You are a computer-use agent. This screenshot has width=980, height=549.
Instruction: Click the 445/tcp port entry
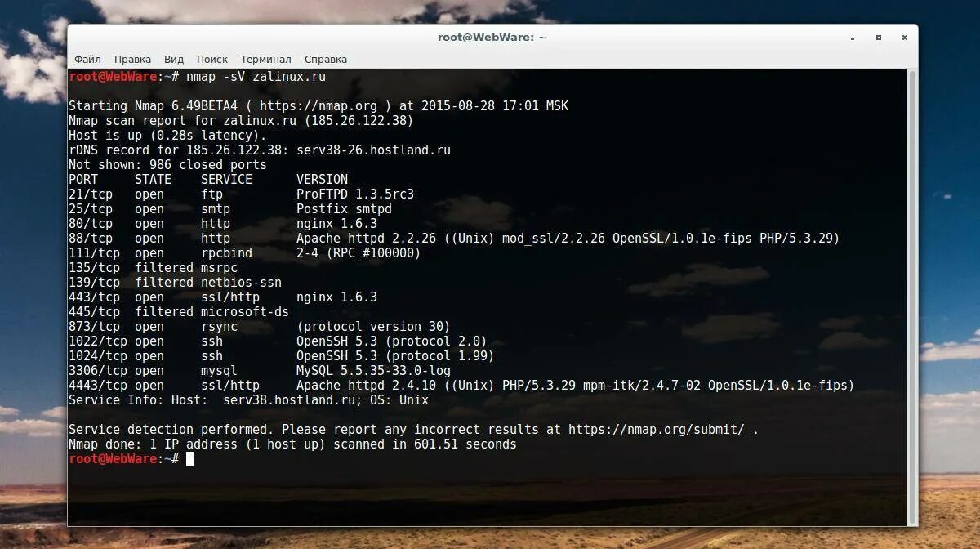click(94, 312)
